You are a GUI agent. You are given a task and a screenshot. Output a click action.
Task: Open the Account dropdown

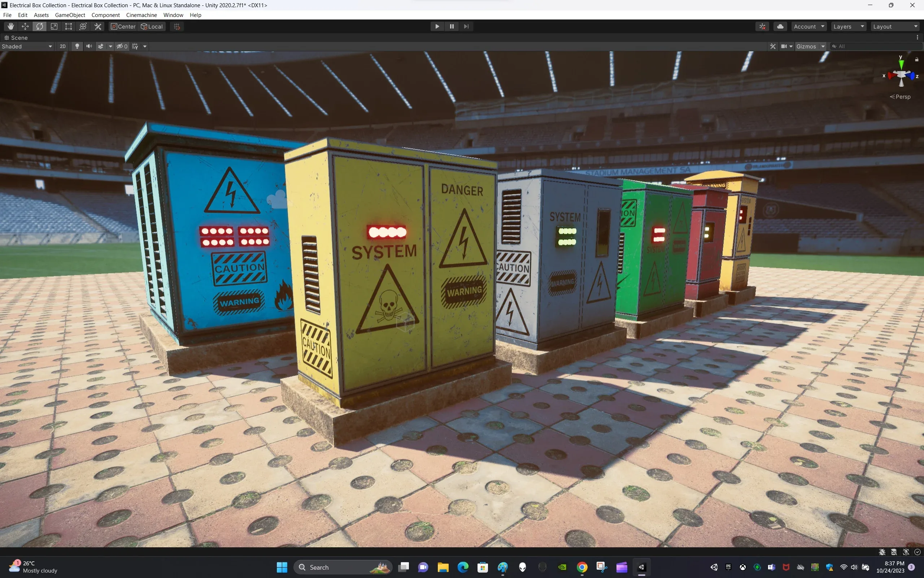[809, 26]
